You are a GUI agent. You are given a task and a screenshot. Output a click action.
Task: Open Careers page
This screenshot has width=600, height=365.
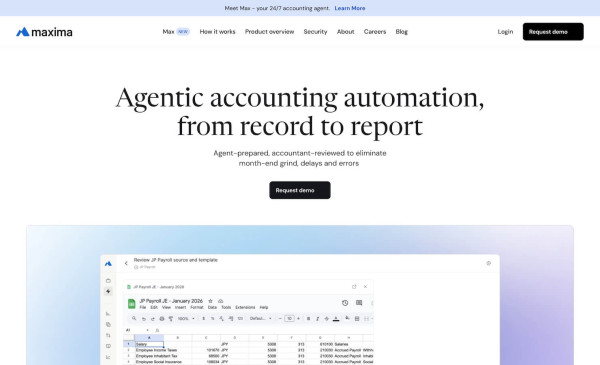[x=375, y=32]
